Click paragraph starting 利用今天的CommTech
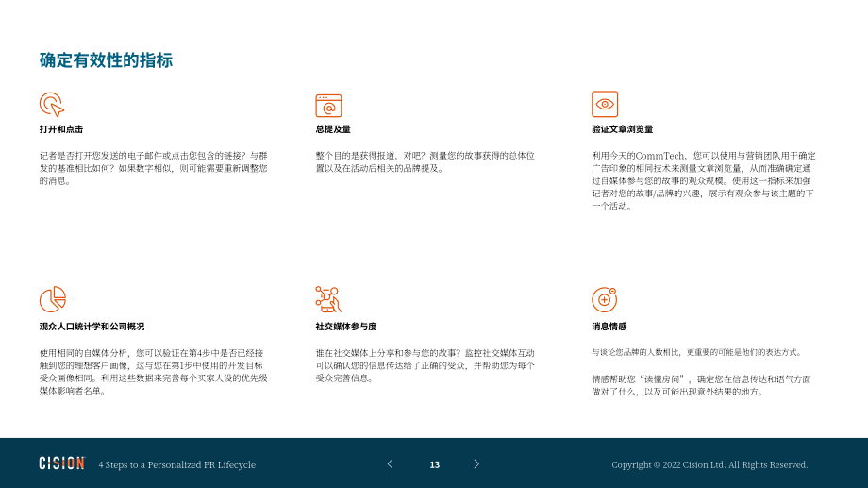Viewport: 868px width, 488px height. click(704, 180)
